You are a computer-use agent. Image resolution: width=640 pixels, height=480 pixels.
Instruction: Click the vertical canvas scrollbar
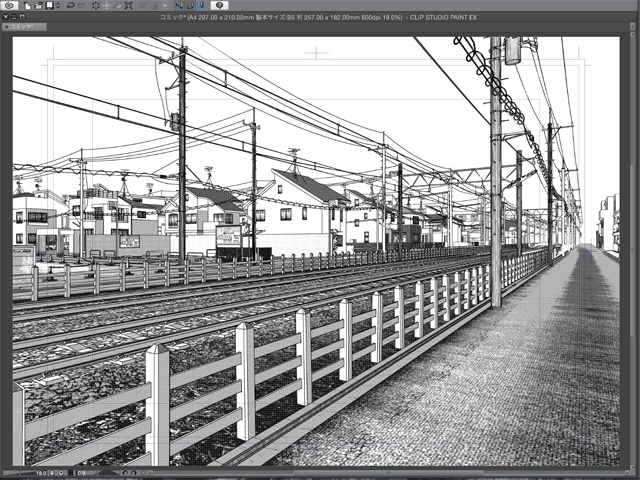[631, 251]
